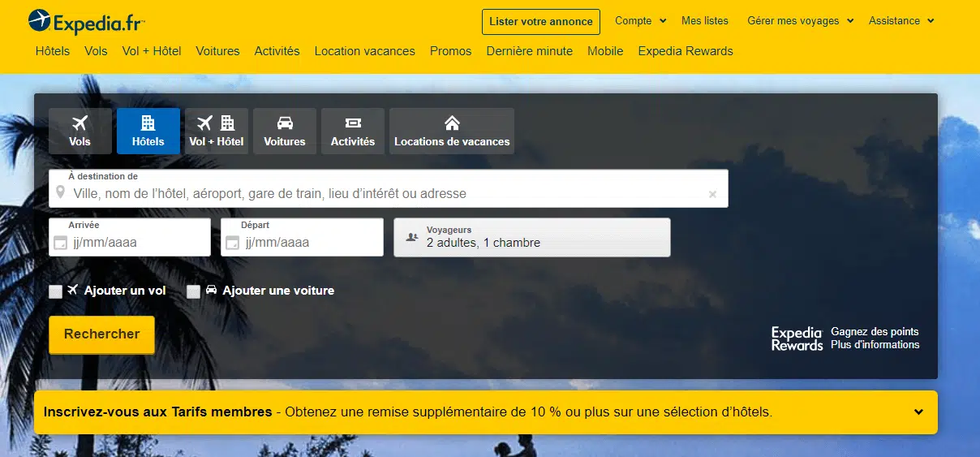Click the Expedia.fr logo
This screenshot has width=980, height=457.
click(87, 21)
